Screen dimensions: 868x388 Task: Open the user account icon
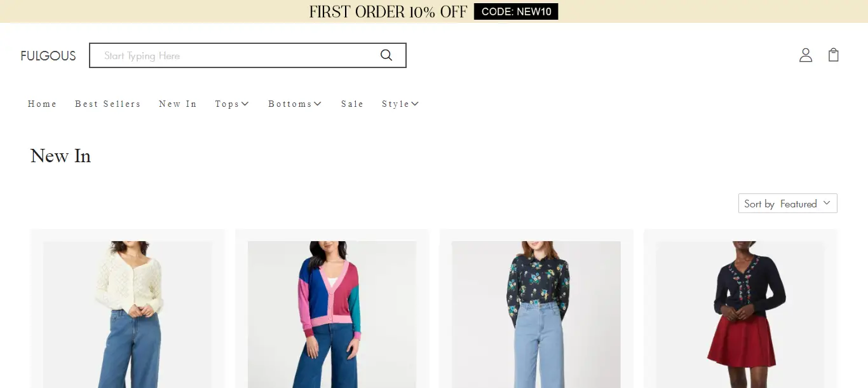click(806, 55)
